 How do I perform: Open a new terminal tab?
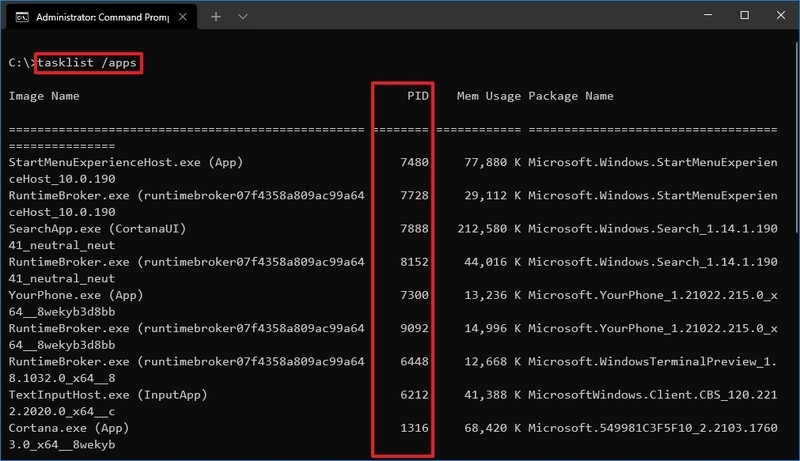click(x=216, y=17)
